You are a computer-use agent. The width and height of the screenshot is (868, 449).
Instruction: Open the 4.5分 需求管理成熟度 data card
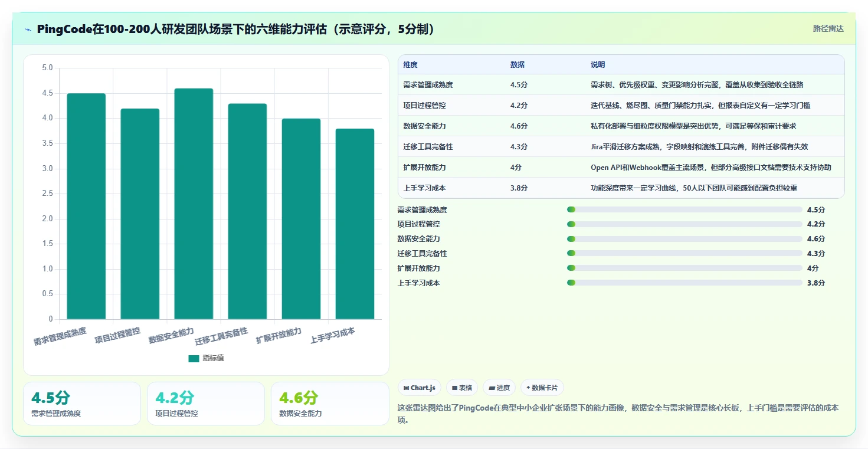(82, 404)
